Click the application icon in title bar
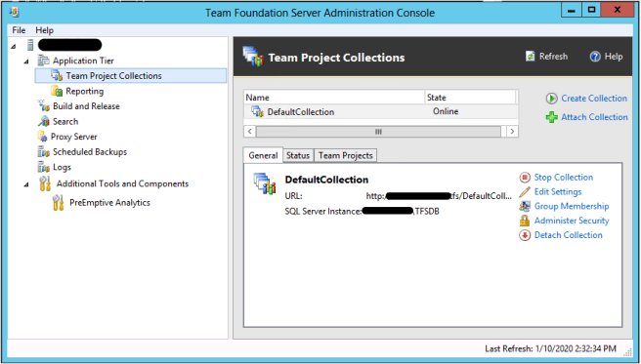Image resolution: width=641 pixels, height=364 pixels. tap(14, 11)
